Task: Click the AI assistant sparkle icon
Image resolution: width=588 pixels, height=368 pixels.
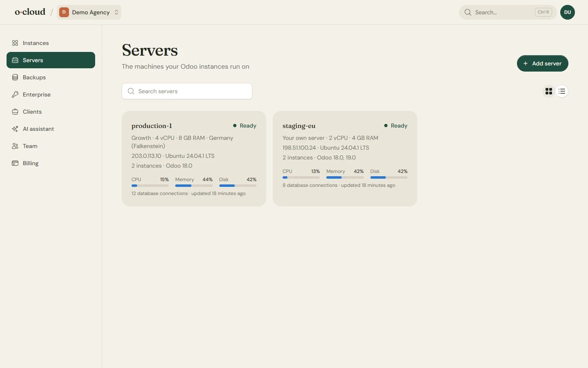Action: point(15,129)
